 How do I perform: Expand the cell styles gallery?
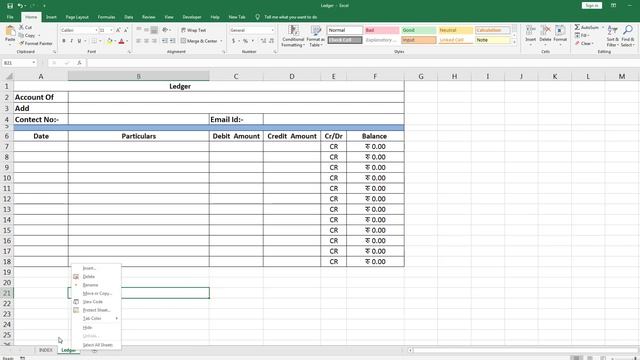tap(514, 42)
